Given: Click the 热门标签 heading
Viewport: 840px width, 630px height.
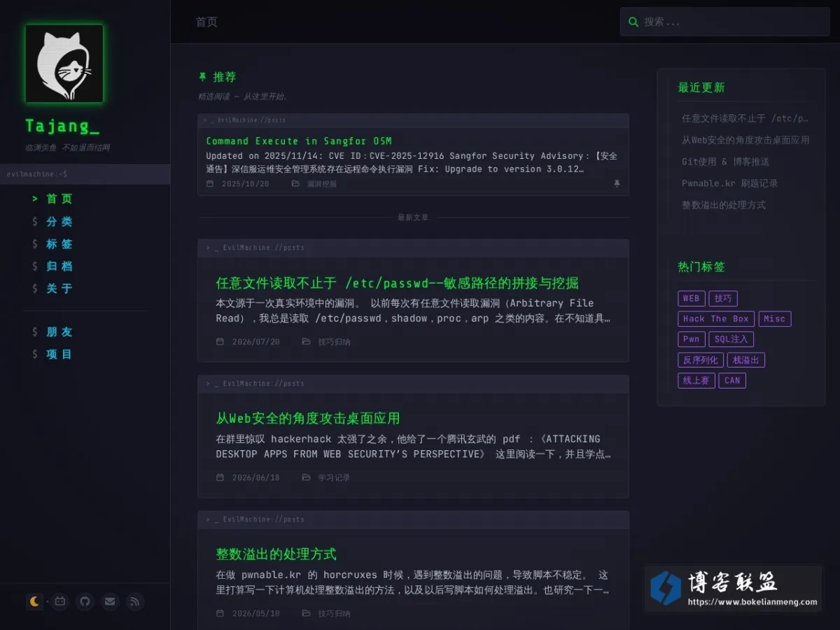Looking at the screenshot, I should pyautogui.click(x=701, y=267).
